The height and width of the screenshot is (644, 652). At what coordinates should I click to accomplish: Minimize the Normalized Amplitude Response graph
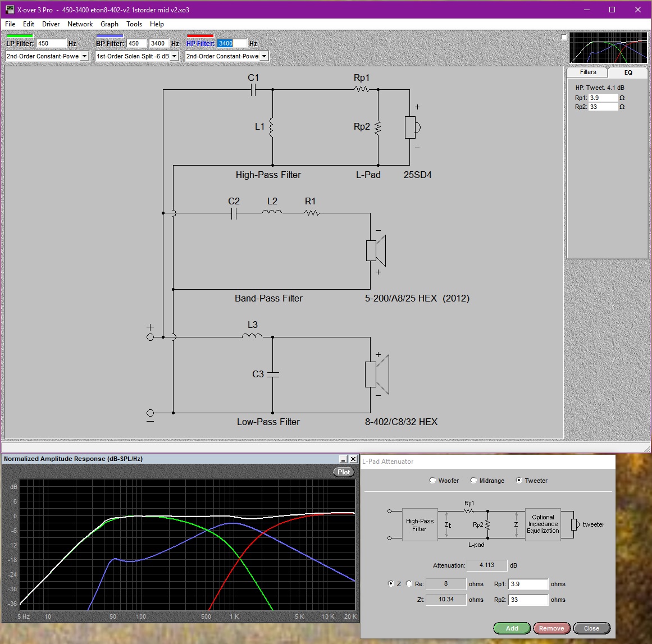click(x=343, y=459)
